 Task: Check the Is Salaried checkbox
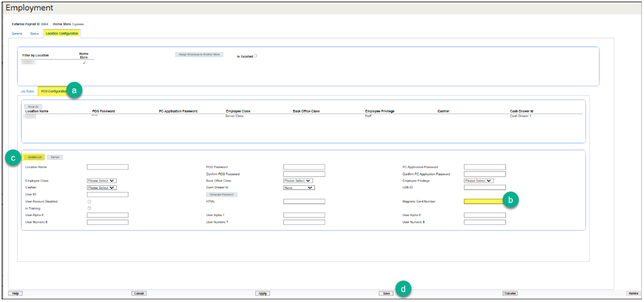point(256,55)
